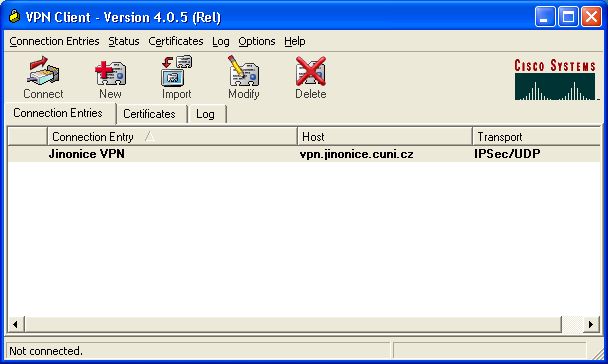Click the Delete connection icon
Screen dimensions: 608x364
(311, 78)
